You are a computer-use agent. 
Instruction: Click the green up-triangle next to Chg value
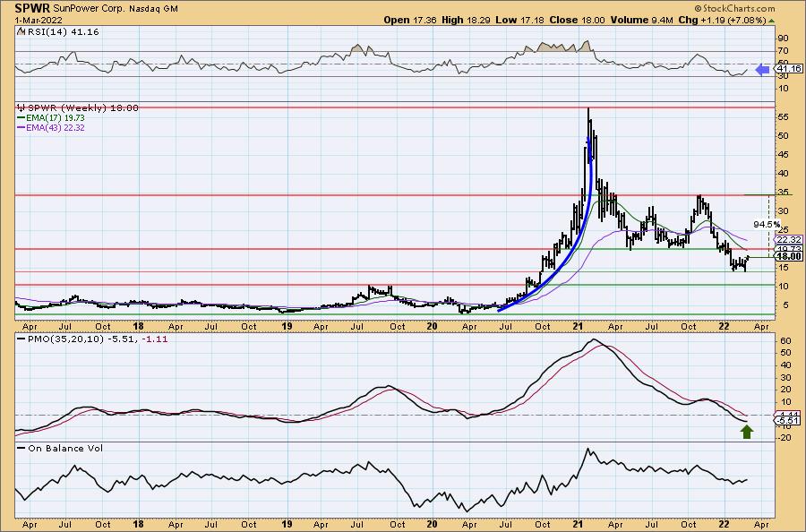point(772,21)
